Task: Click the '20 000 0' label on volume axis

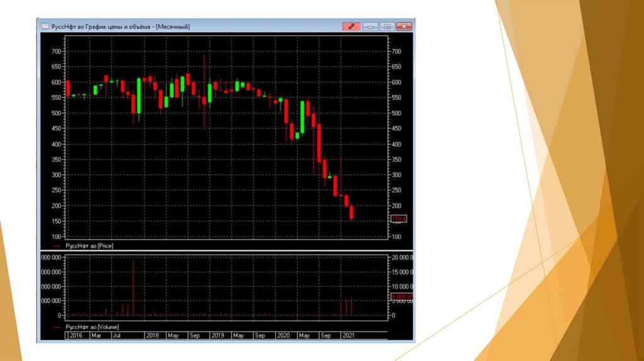Action: click(402, 257)
